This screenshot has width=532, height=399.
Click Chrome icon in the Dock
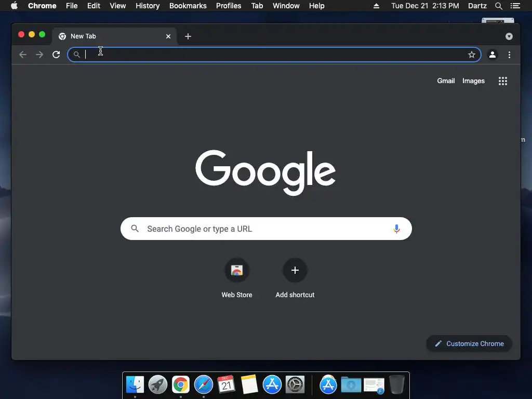coord(180,385)
